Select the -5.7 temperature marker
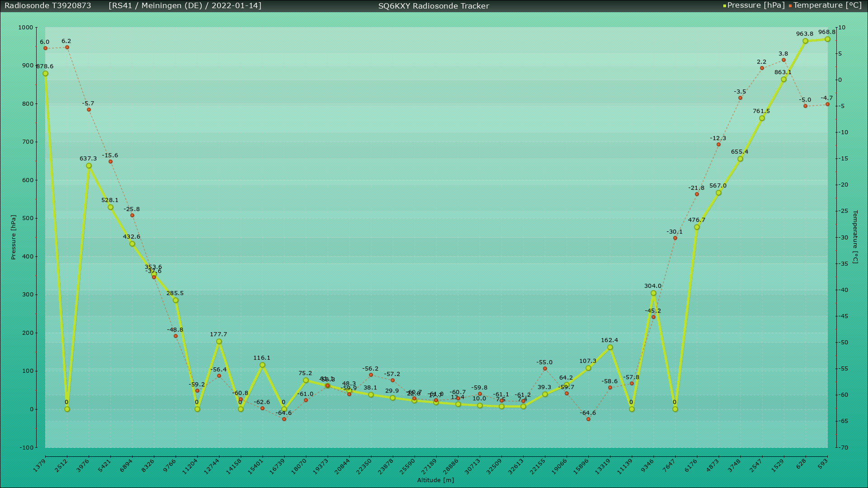The image size is (868, 488). click(x=89, y=110)
